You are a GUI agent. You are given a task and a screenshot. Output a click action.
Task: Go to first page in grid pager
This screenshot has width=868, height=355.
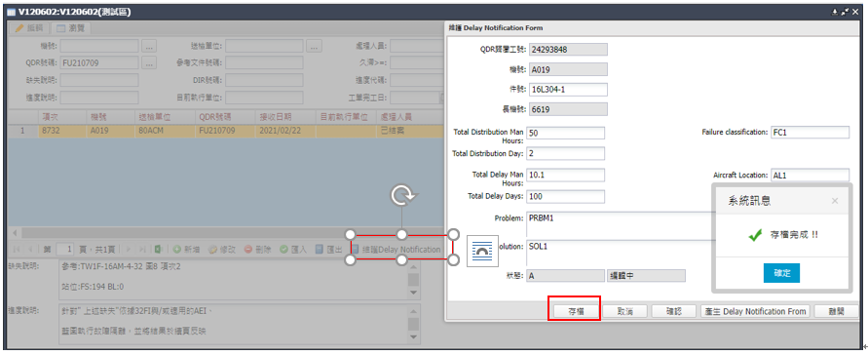pos(18,250)
